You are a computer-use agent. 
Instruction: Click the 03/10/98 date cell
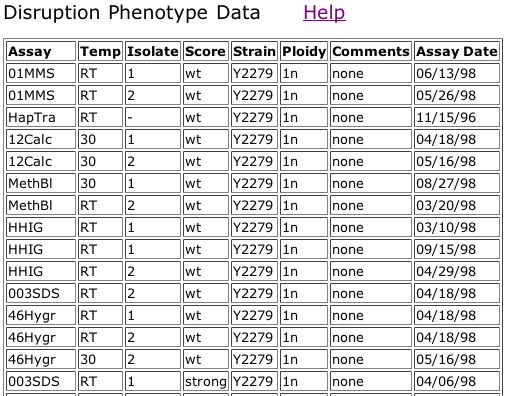[x=457, y=227]
